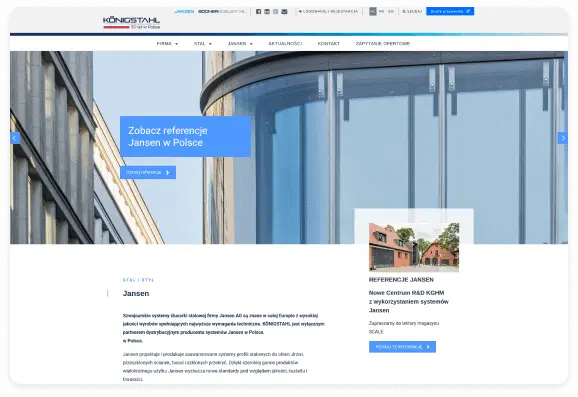
Task: Open the Instagram icon in the top bar
Action: pyautogui.click(x=275, y=11)
